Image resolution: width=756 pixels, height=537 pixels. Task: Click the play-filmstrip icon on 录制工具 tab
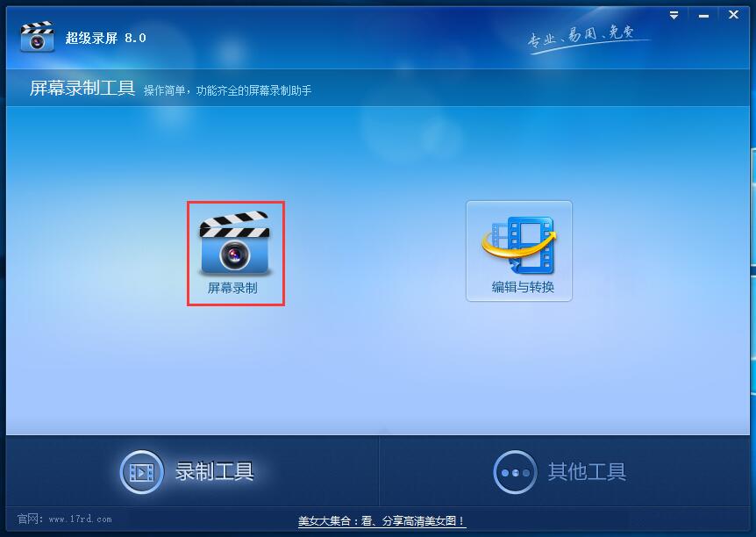click(x=140, y=472)
